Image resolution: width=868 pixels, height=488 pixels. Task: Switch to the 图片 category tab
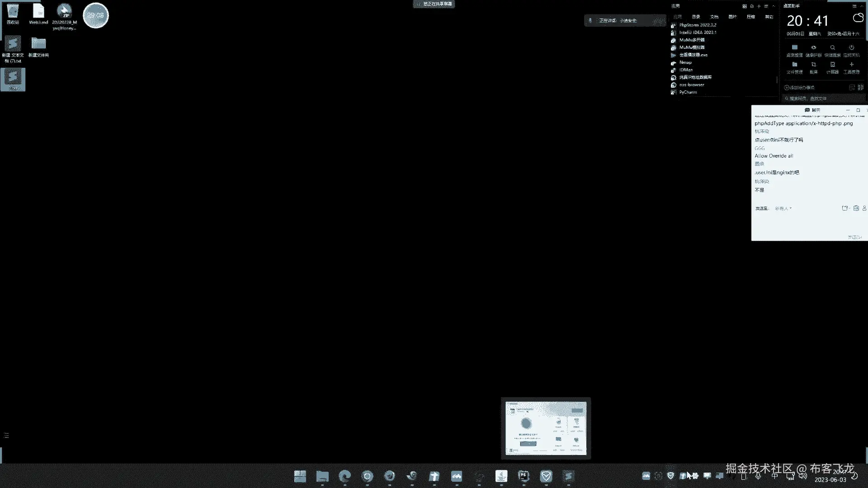732,17
